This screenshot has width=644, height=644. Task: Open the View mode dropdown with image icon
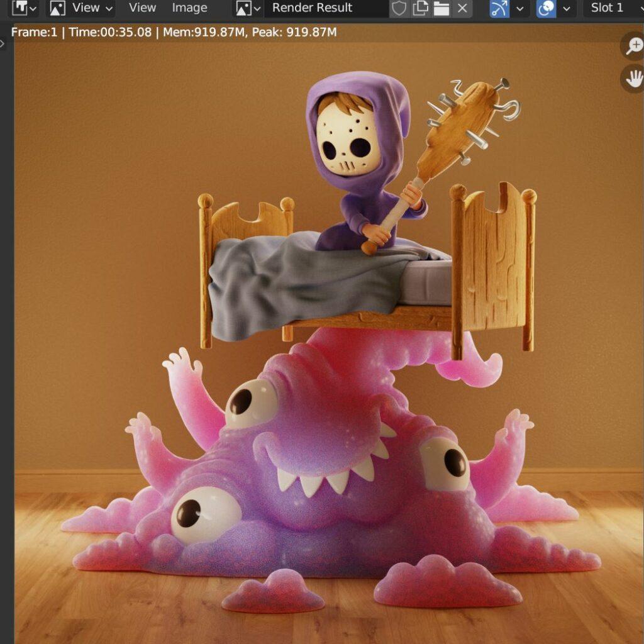click(x=80, y=8)
